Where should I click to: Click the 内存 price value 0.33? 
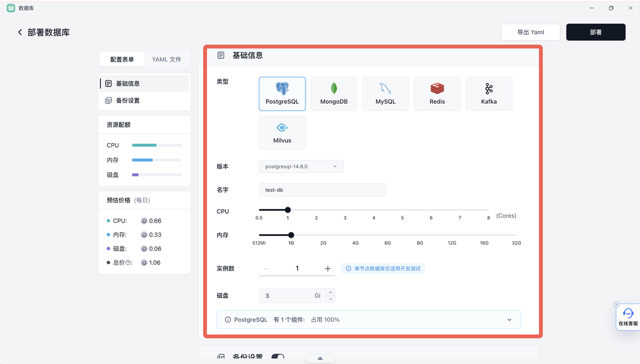click(155, 235)
